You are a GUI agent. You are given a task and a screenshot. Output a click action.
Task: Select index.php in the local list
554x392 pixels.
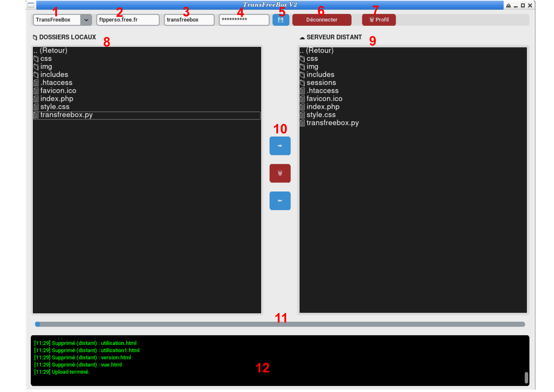coord(147,99)
